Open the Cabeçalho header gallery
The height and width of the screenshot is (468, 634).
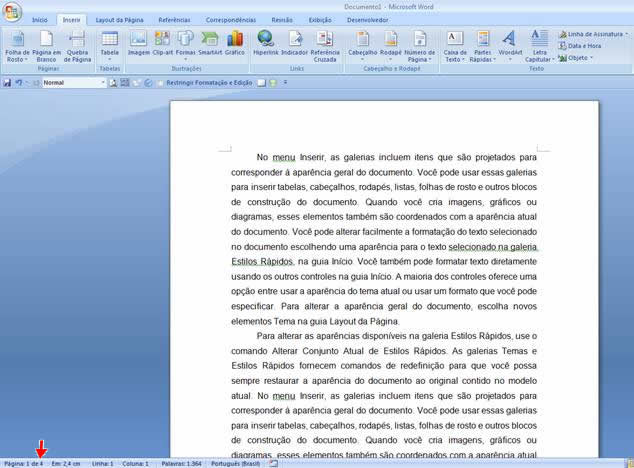pyautogui.click(x=363, y=45)
